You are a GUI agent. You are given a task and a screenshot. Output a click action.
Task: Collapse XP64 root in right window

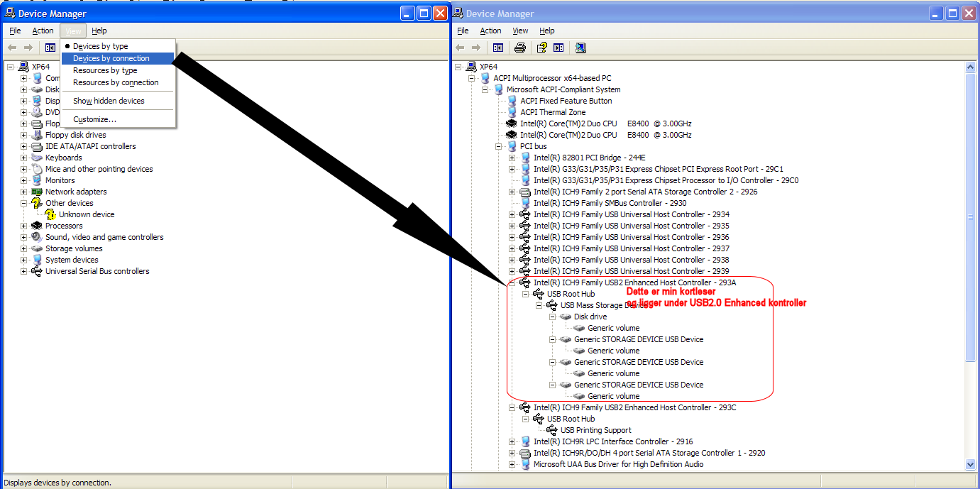tap(458, 67)
